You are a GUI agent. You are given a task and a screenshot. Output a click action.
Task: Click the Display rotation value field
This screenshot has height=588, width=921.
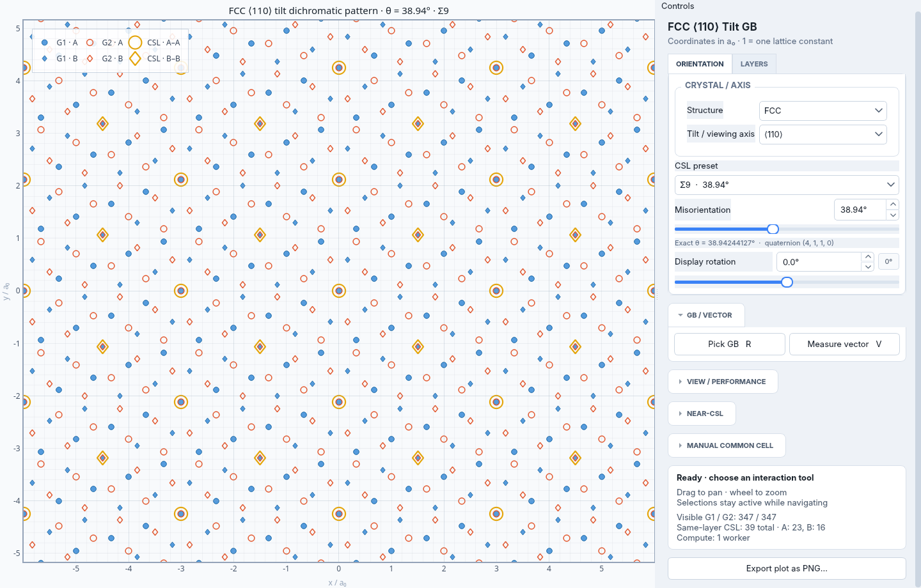click(819, 262)
